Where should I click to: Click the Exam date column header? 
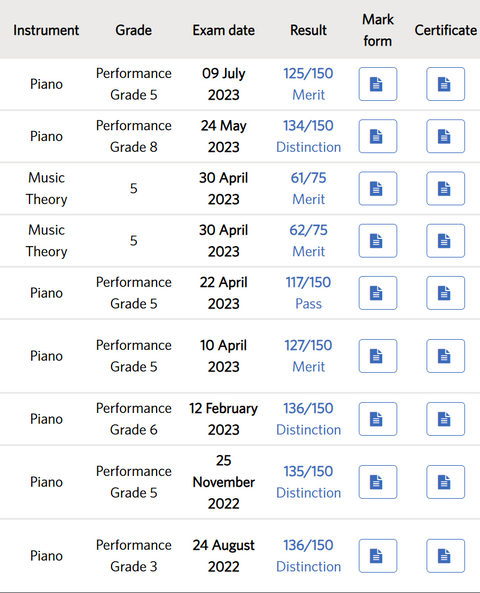(x=224, y=30)
